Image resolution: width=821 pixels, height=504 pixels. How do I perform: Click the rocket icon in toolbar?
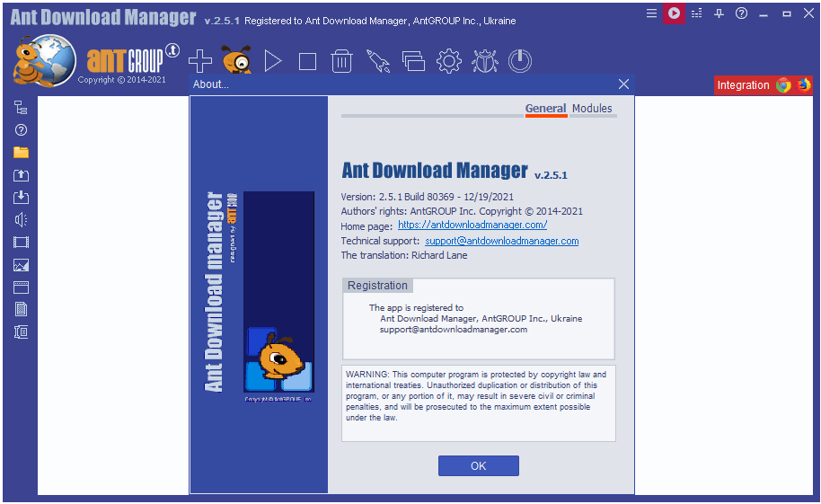pyautogui.click(x=377, y=61)
